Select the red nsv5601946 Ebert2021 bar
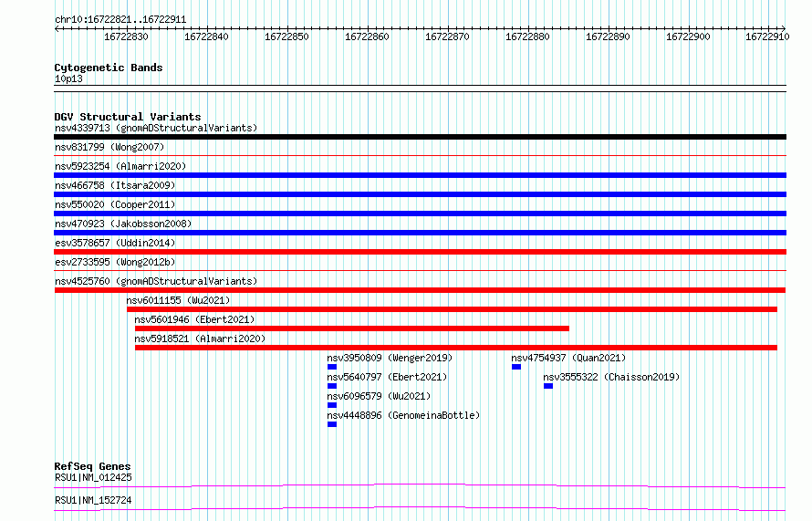Screen dimensions: 812x521 point(352,328)
